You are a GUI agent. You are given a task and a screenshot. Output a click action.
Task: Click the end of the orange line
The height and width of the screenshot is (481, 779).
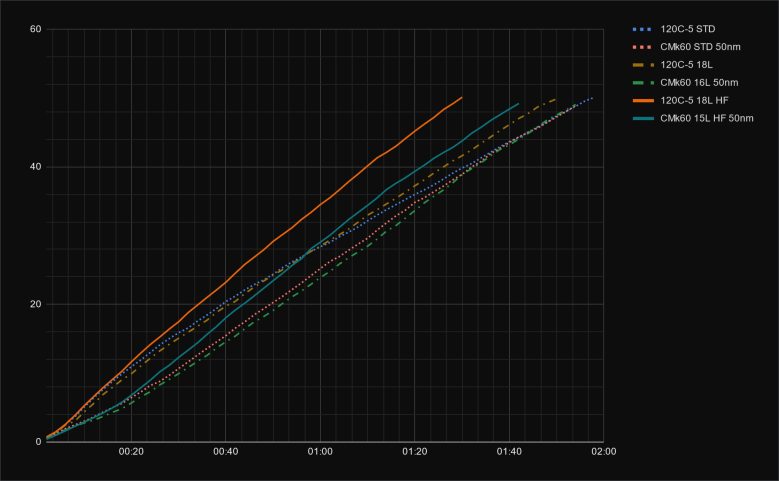coord(462,97)
